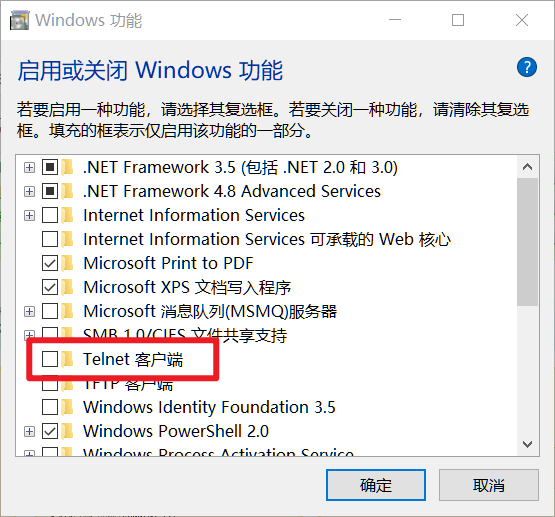Click folder icon beside .NET Framework 4.8 Advanced Services

67,191
